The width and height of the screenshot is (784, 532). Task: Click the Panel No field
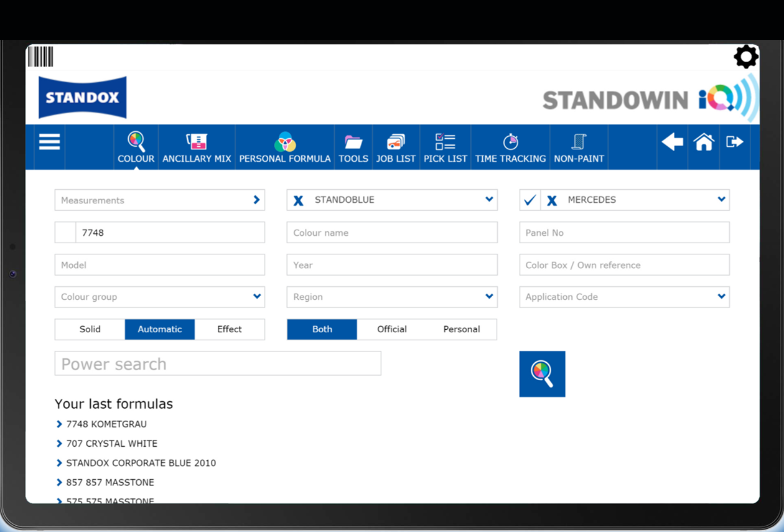[624, 233]
